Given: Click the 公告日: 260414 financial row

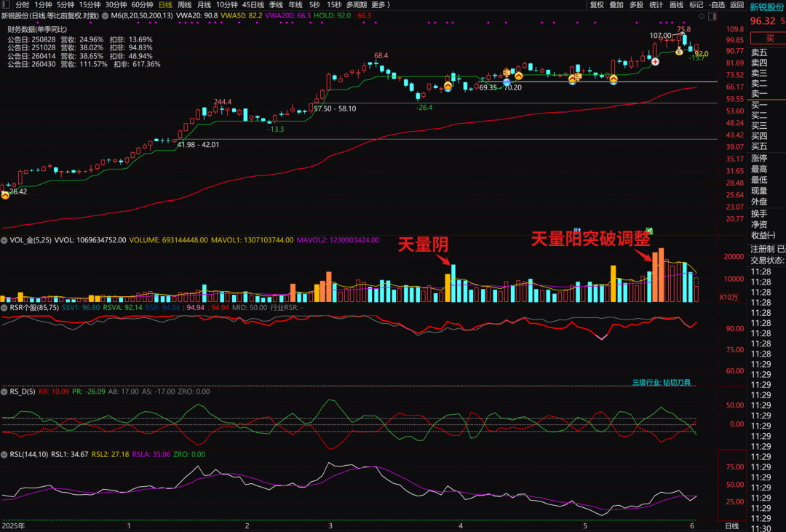Looking at the screenshot, I should 80,56.
